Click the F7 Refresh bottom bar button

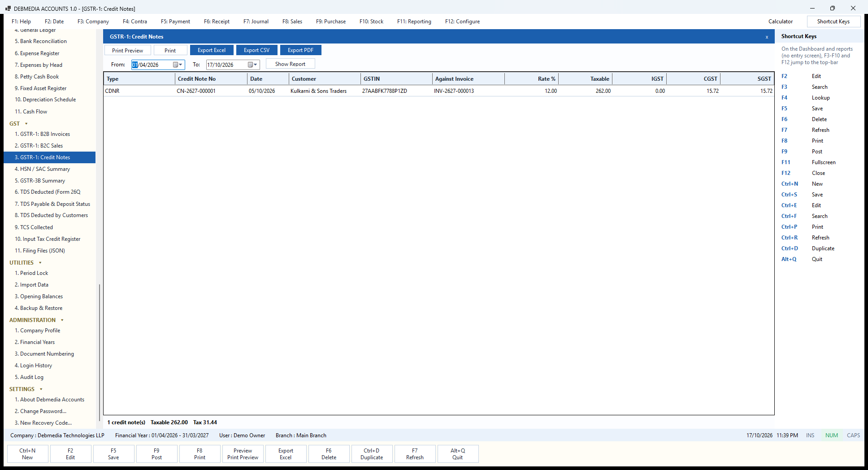415,454
